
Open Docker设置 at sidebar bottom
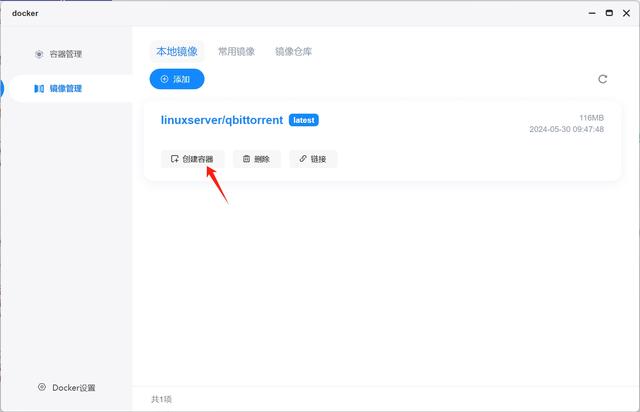[x=67, y=388]
